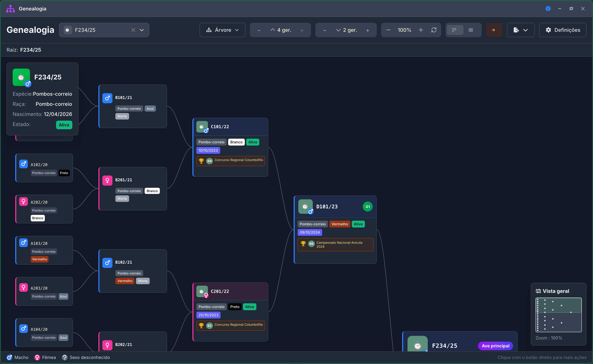
Task: Click the female icon on B202/21
Action: coord(107,345)
